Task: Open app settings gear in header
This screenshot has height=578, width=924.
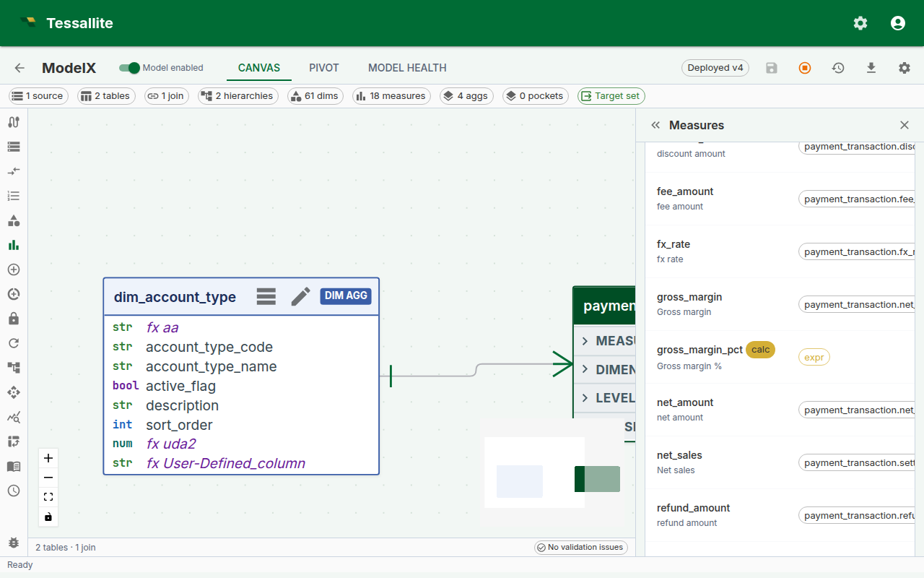Action: tap(860, 23)
